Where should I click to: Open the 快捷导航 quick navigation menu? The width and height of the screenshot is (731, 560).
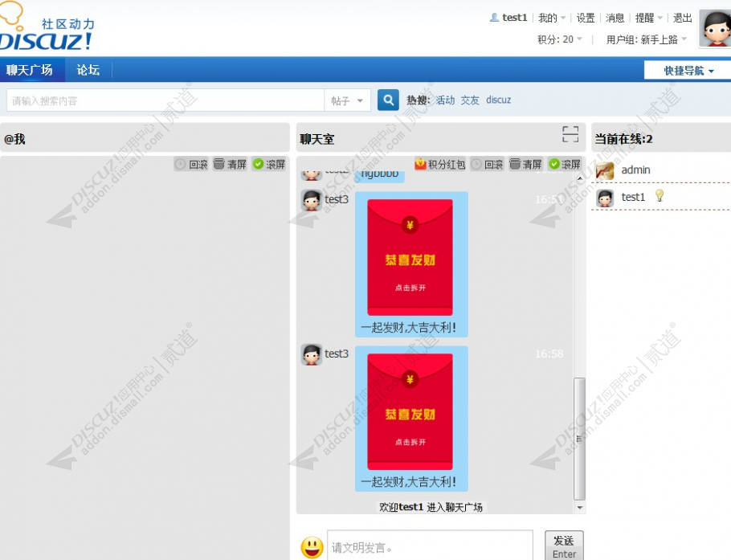click(x=688, y=71)
